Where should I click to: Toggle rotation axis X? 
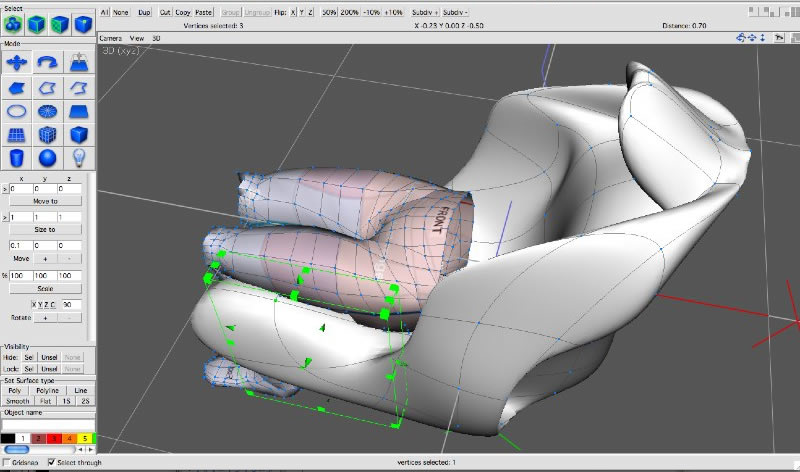(x=34, y=305)
